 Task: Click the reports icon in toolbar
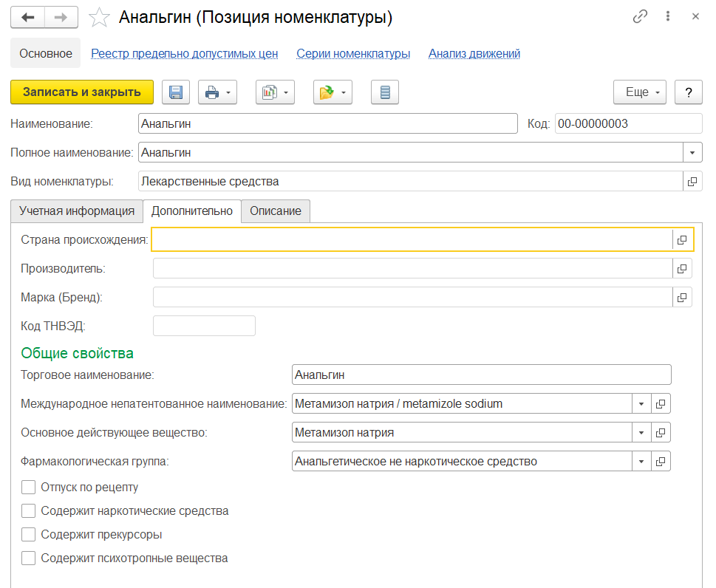tap(270, 92)
